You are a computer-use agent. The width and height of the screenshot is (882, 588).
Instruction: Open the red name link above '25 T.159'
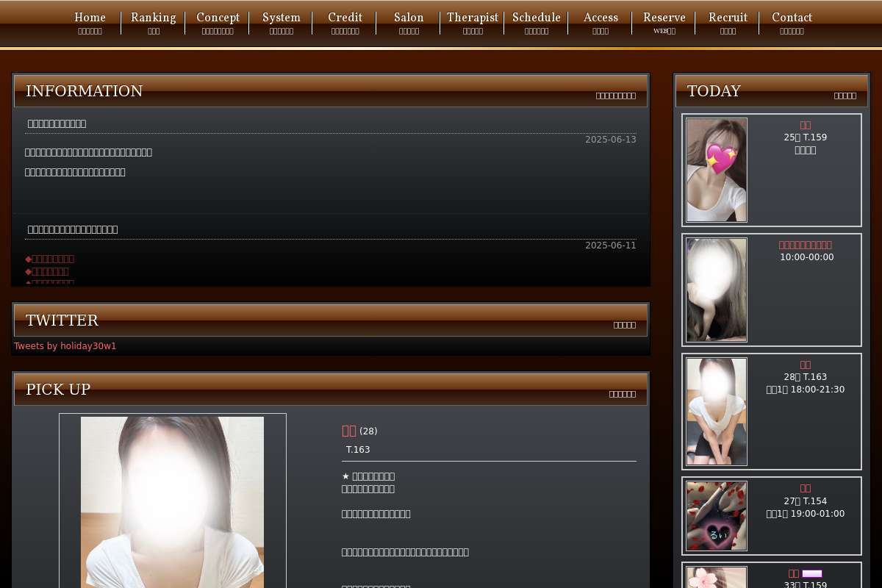806,125
